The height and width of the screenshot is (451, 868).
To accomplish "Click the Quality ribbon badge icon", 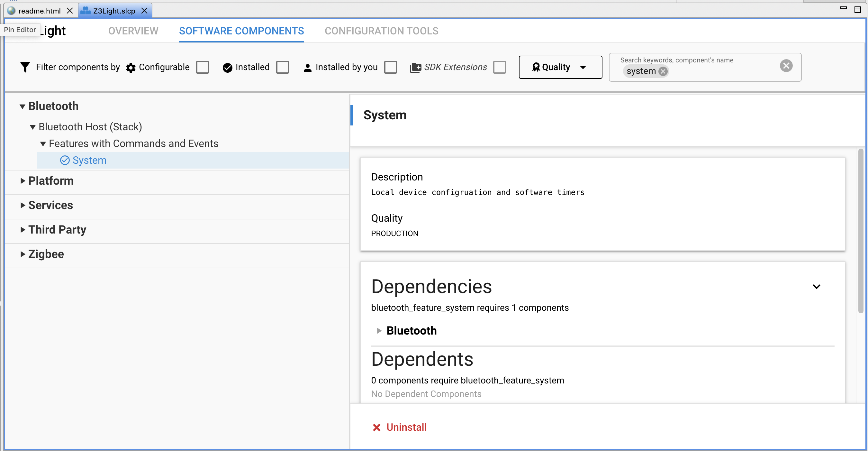I will coord(536,67).
